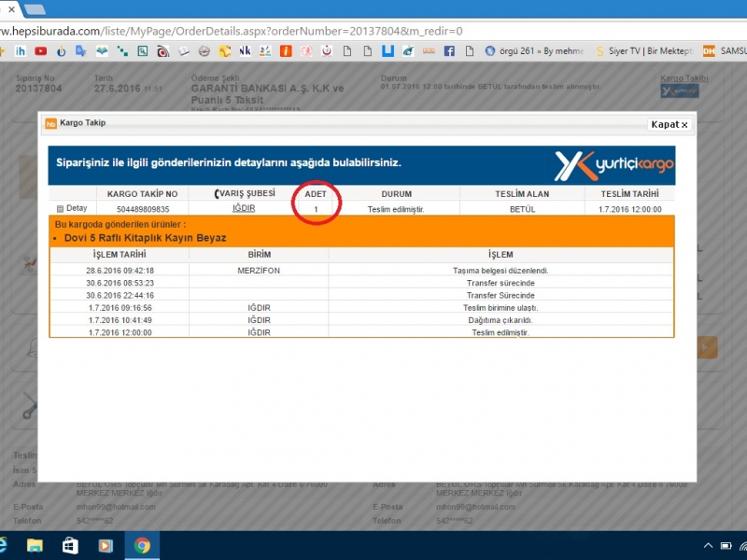The image size is (747, 560).
Task: Click the browser address bar URL
Action: (231, 32)
